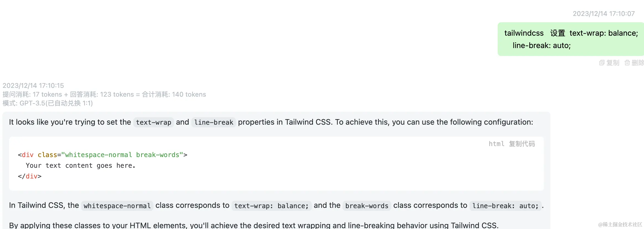Click the 删除 label under the green bubble
This screenshot has width=644, height=229.
click(638, 63)
